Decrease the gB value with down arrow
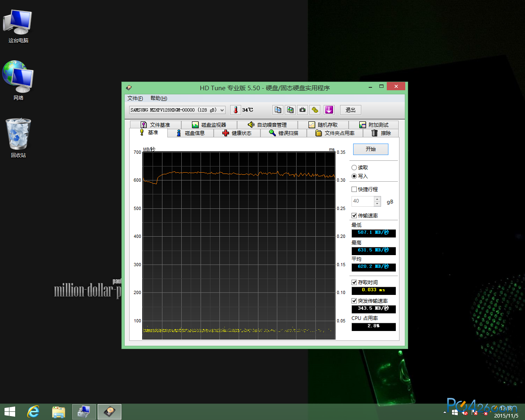The width and height of the screenshot is (525, 420). coord(377,204)
